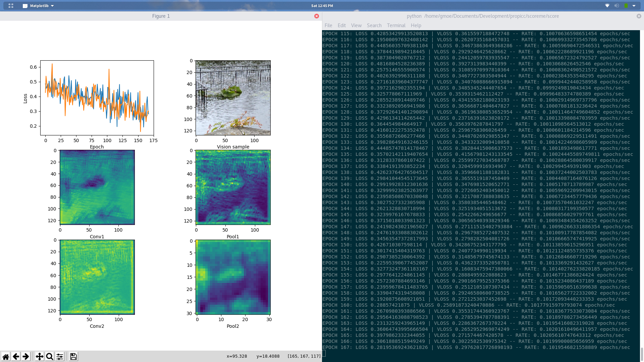Open the Terminal menu item
The width and height of the screenshot is (644, 362).
click(x=396, y=25)
